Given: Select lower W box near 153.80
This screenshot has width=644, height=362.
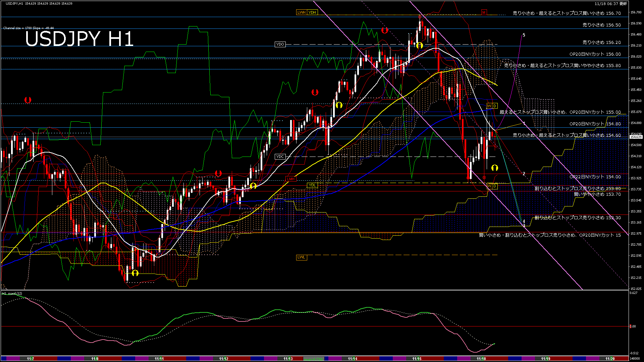Looking at the screenshot, I should pos(489,186).
